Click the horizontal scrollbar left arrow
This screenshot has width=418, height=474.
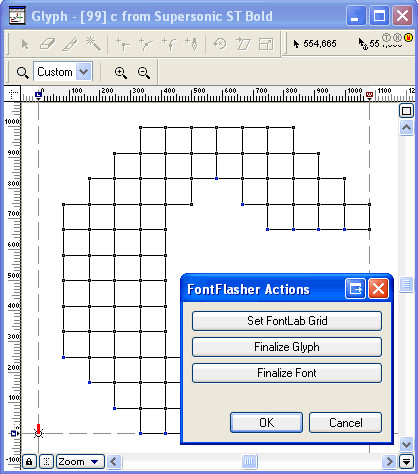pos(114,462)
